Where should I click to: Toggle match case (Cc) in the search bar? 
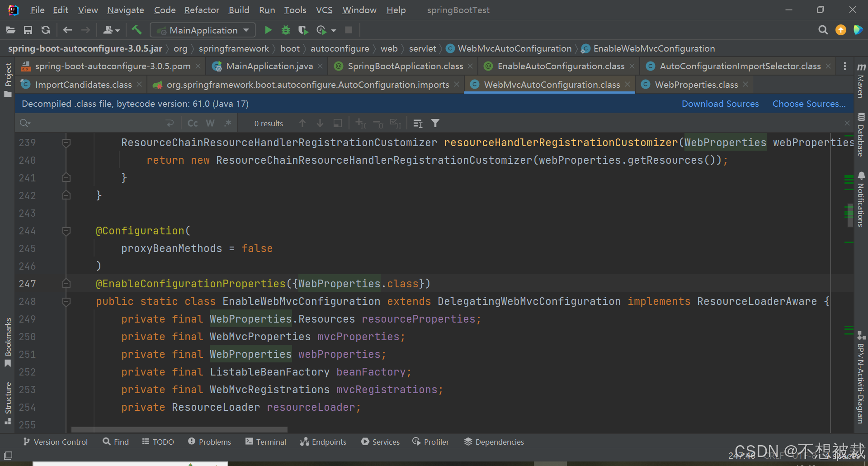tap(192, 123)
